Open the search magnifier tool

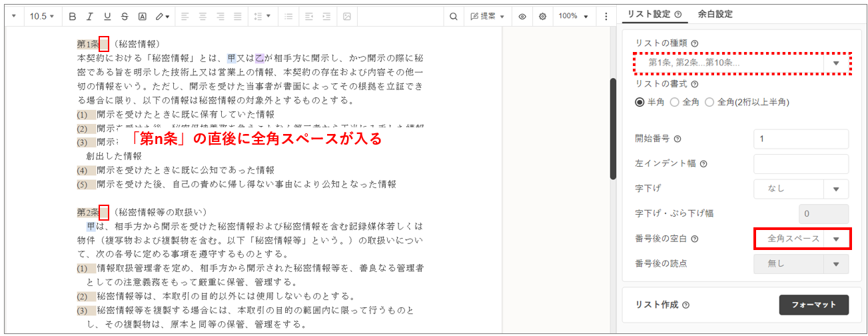tap(454, 16)
